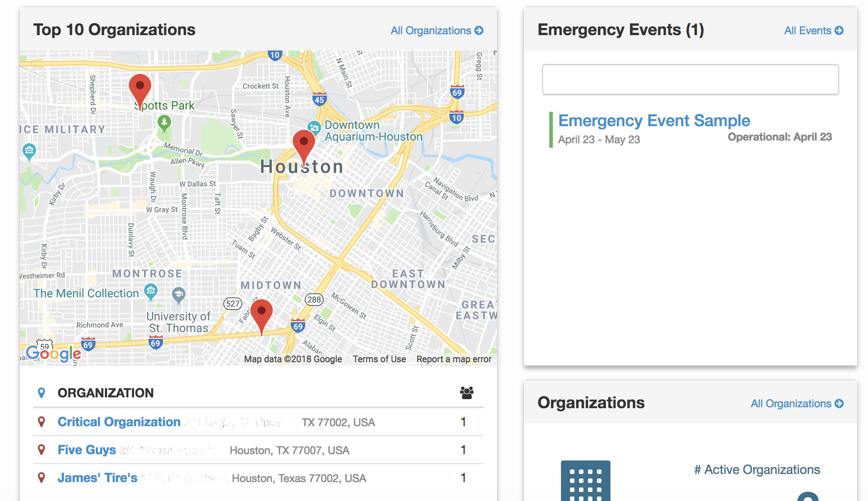This screenshot has height=501, width=868.
Task: Click route 288 shield on map
Action: pos(314,300)
